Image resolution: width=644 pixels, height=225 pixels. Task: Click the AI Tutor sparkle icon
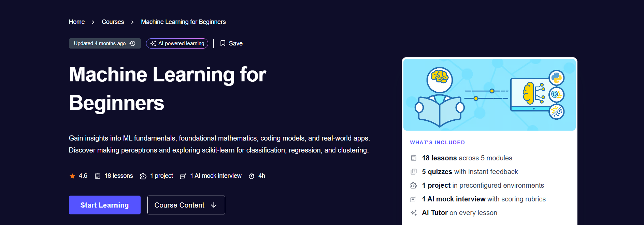414,213
